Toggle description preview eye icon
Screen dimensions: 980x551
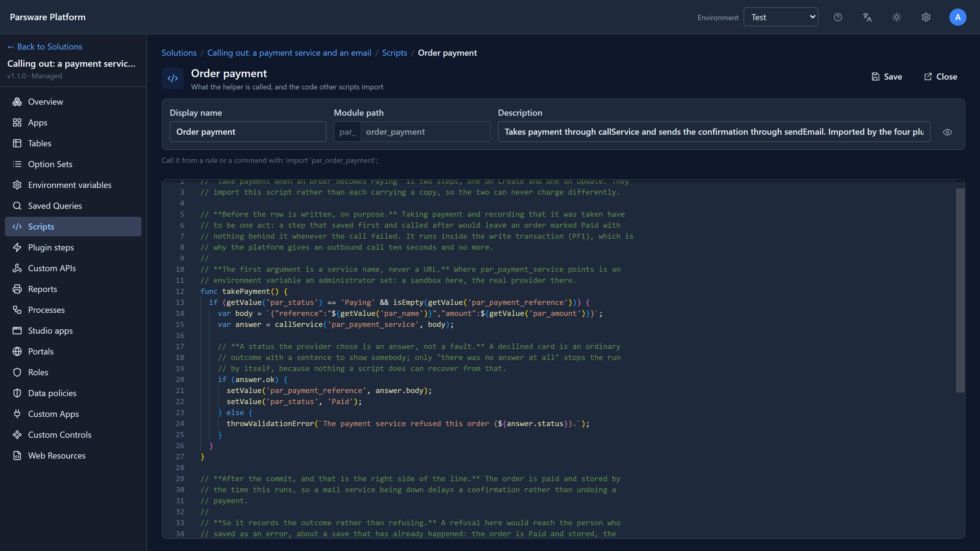pyautogui.click(x=947, y=132)
